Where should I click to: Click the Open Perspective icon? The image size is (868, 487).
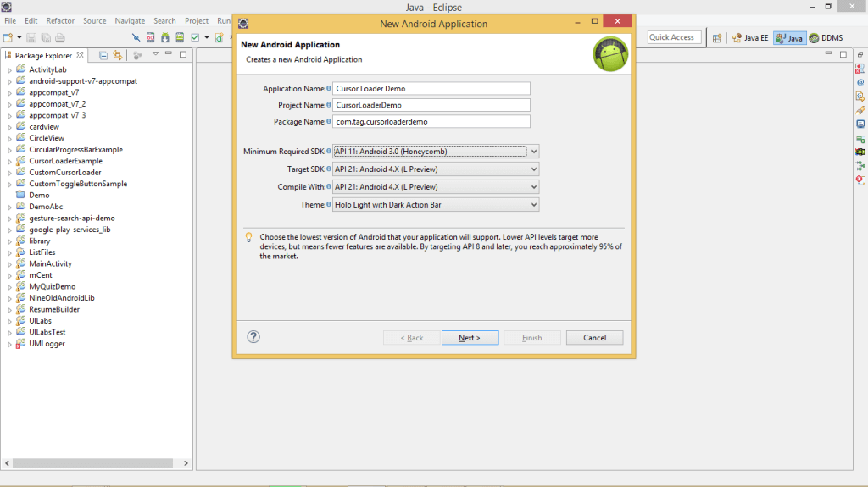click(717, 38)
